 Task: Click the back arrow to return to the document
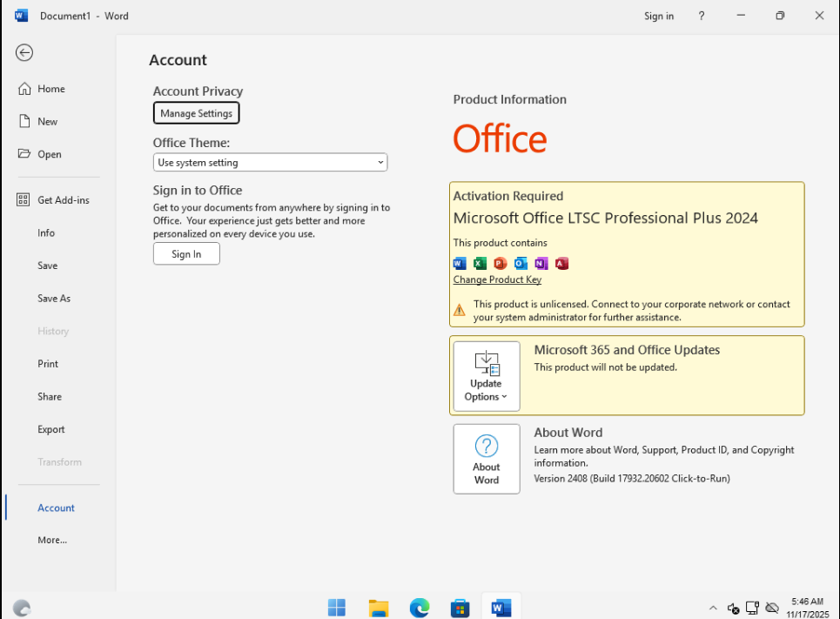pos(24,53)
